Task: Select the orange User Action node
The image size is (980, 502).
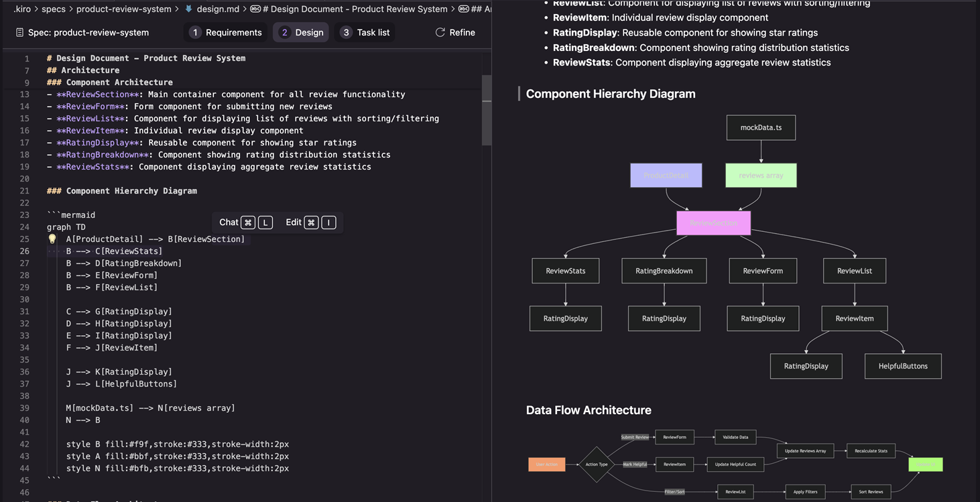Action: click(x=546, y=464)
